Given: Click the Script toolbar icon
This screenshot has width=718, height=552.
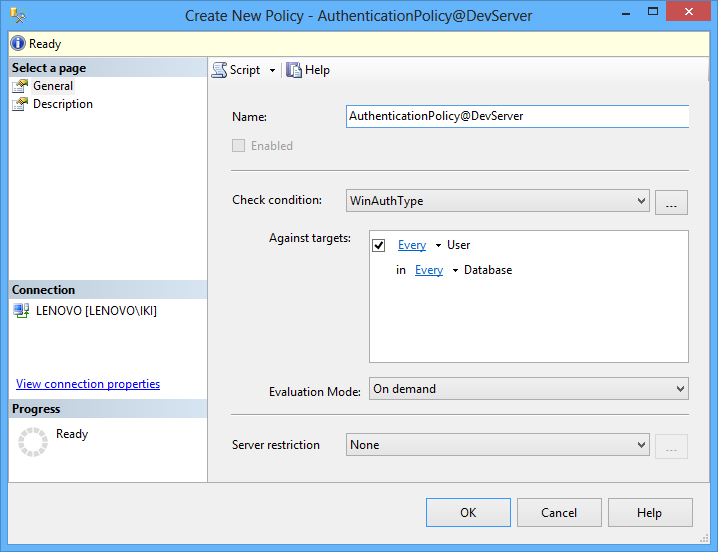Looking at the screenshot, I should [219, 70].
